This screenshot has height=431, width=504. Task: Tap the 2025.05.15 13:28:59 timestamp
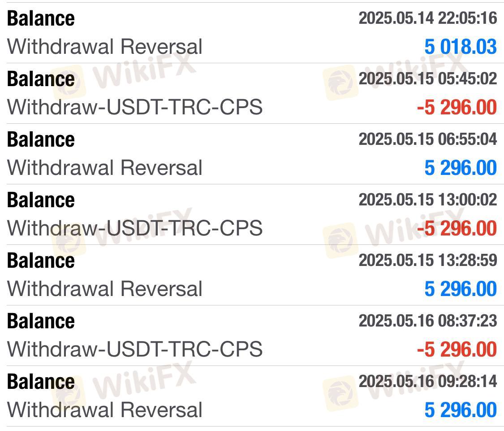(428, 260)
